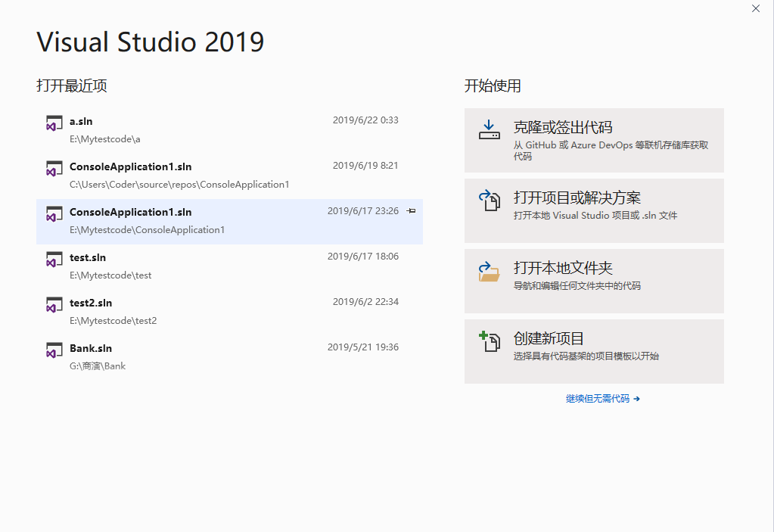Screen dimensions: 774x532
Task: Click the 打开本地 Visual Studio 项目或 .sln 文件 description
Action: (x=595, y=216)
